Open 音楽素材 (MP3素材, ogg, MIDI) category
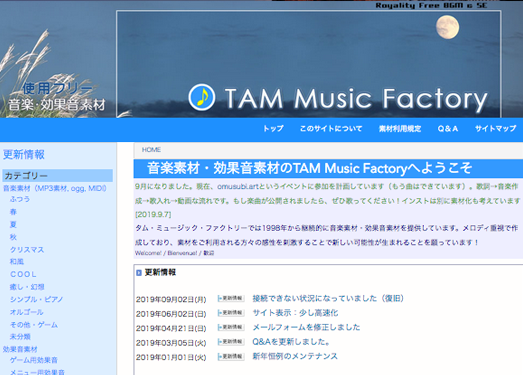The height and width of the screenshot is (375, 523). click(55, 188)
